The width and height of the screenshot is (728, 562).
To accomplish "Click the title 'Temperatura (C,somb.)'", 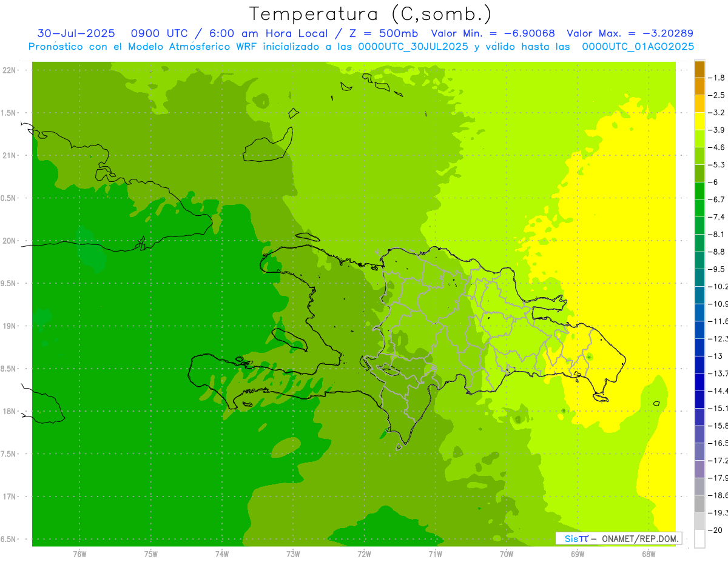I will pos(371,13).
